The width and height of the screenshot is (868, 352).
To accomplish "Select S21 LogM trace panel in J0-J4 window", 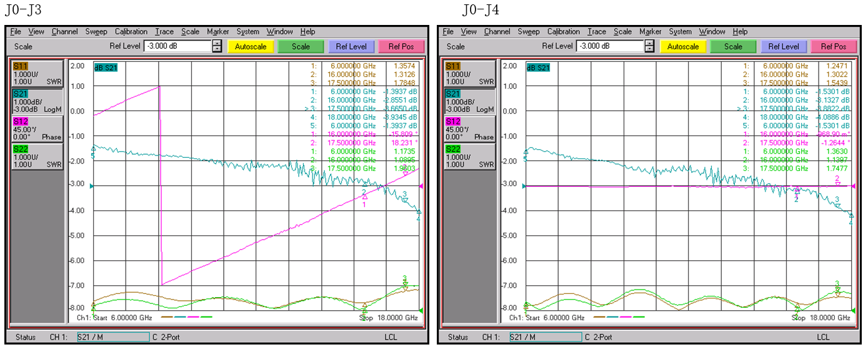I will (469, 101).
